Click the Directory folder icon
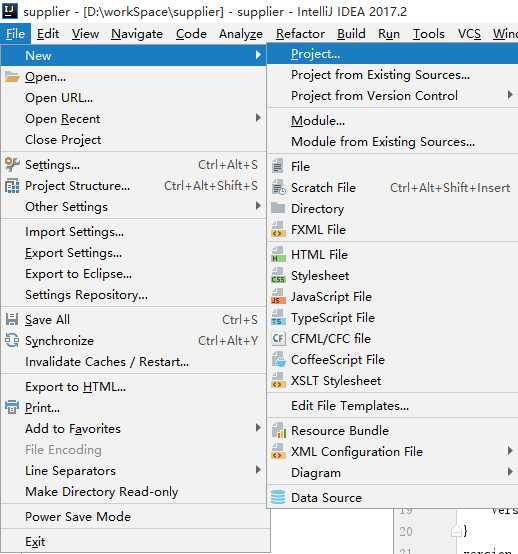Viewport: 518px width, 554px height. click(278, 208)
